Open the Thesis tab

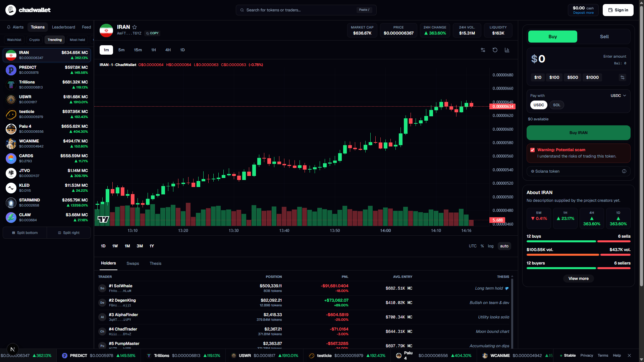click(155, 263)
